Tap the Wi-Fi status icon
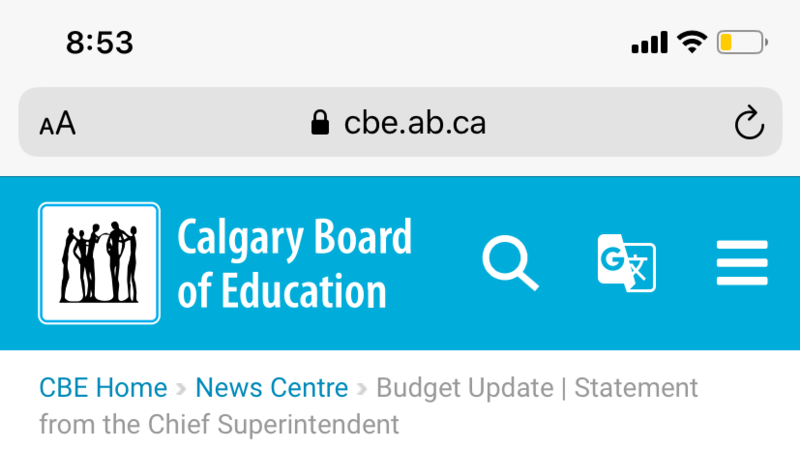Screen dimensions: 800x450 691,42
